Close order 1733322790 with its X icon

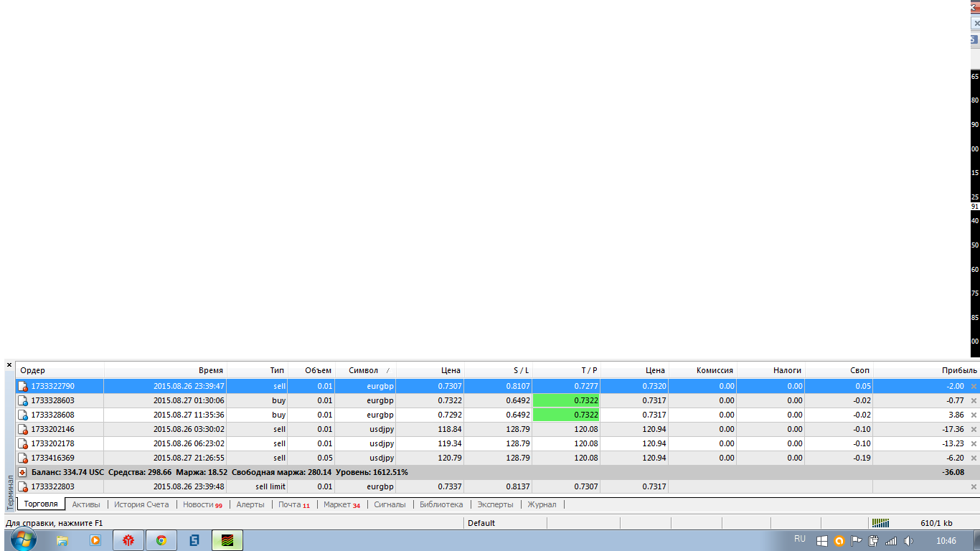(974, 386)
